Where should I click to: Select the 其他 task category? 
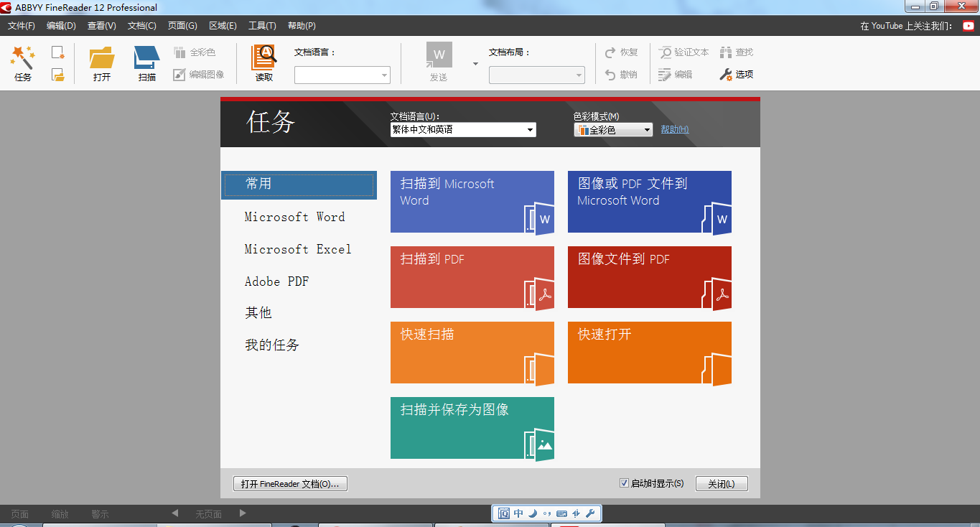(x=258, y=313)
